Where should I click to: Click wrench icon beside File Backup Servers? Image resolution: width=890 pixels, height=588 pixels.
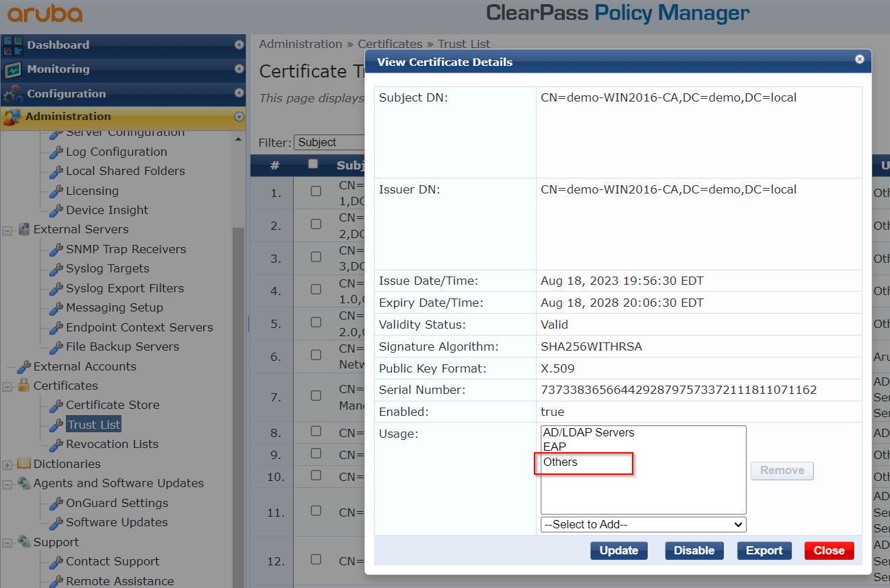pyautogui.click(x=56, y=347)
